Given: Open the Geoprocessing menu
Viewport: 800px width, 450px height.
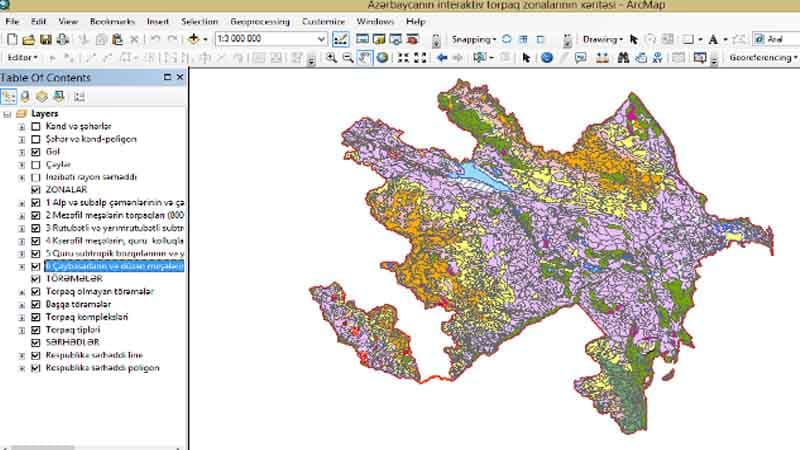Looking at the screenshot, I should click(x=260, y=21).
